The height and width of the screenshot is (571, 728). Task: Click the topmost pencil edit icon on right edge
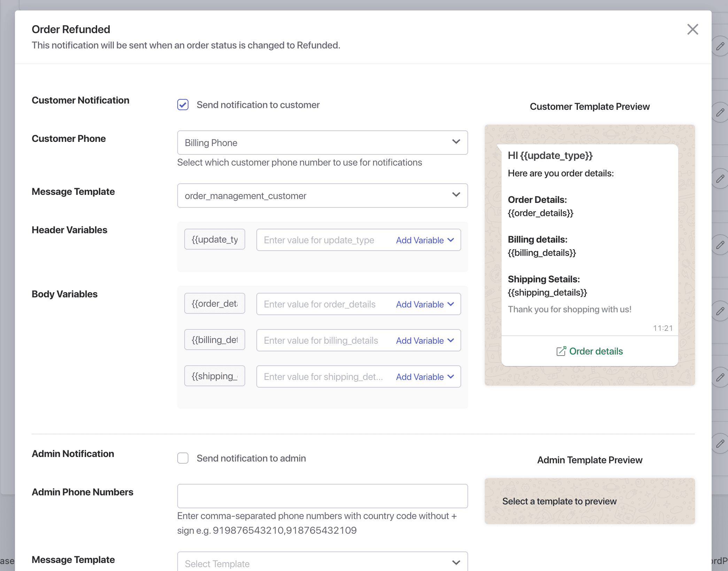tap(720, 46)
